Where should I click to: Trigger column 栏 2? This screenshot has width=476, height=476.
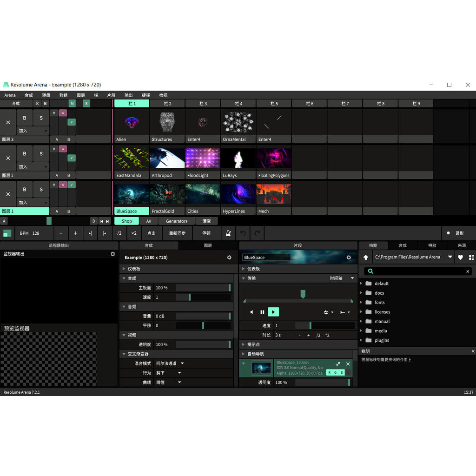[167, 104]
